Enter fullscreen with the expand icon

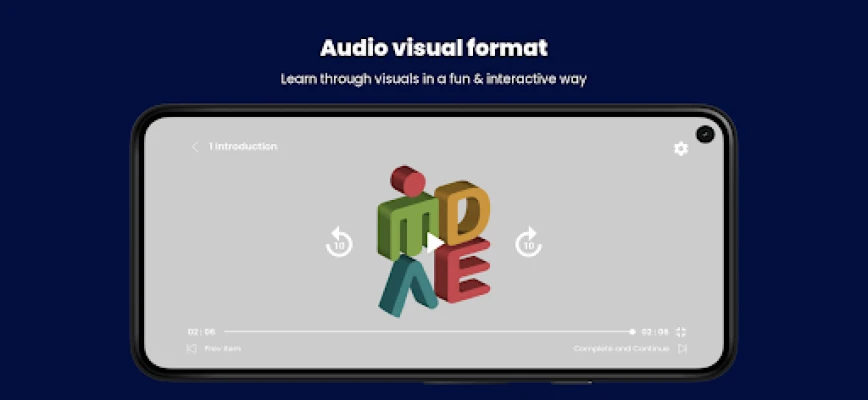[x=682, y=331]
